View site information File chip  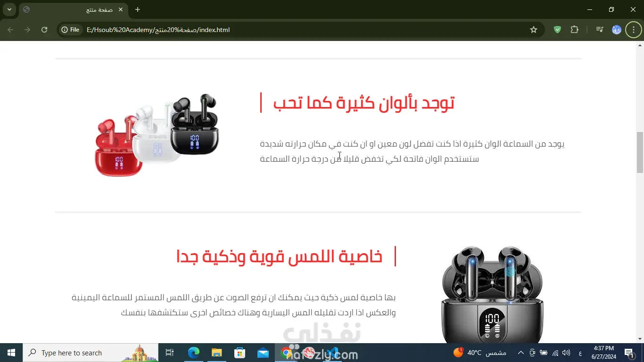tap(70, 30)
